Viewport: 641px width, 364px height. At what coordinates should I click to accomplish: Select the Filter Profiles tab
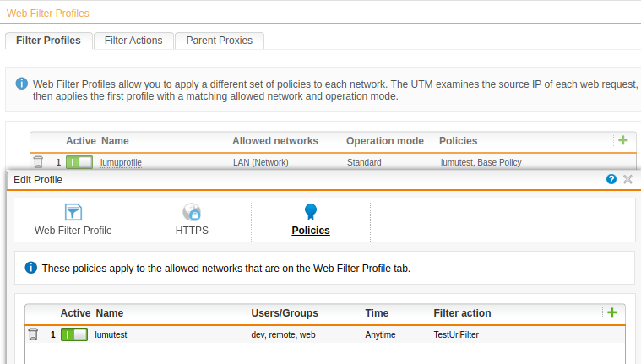pos(48,41)
